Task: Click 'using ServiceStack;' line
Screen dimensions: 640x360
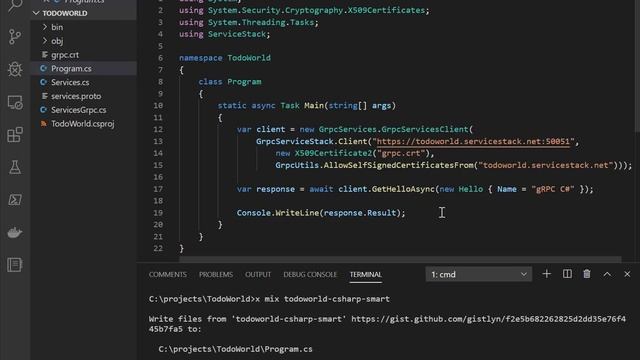Action: point(224,34)
